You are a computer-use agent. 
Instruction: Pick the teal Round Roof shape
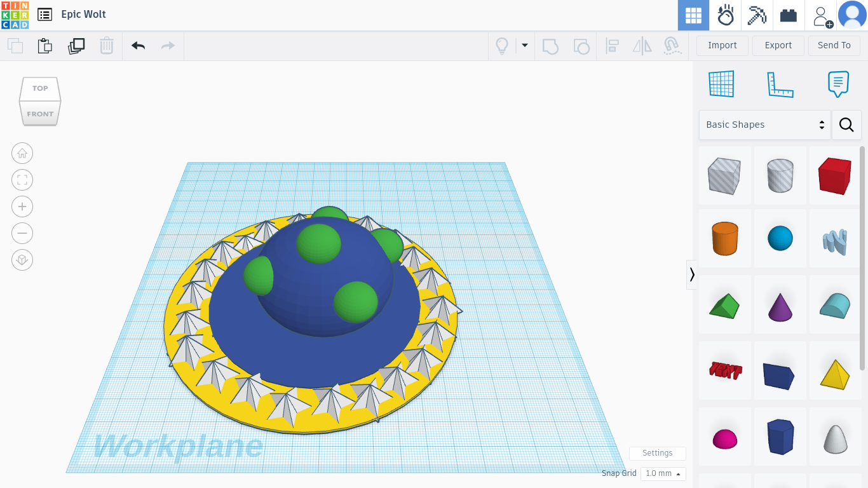tap(835, 306)
